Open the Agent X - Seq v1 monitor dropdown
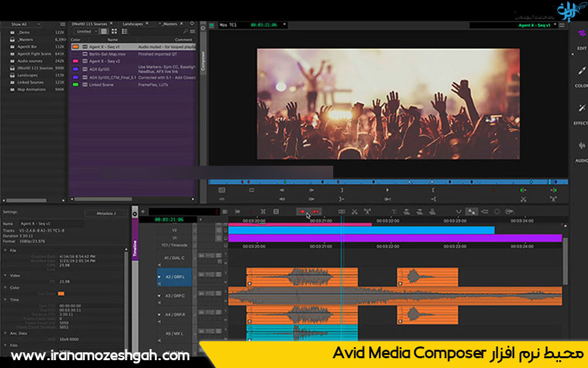The height and width of the screenshot is (368, 588). (536, 25)
